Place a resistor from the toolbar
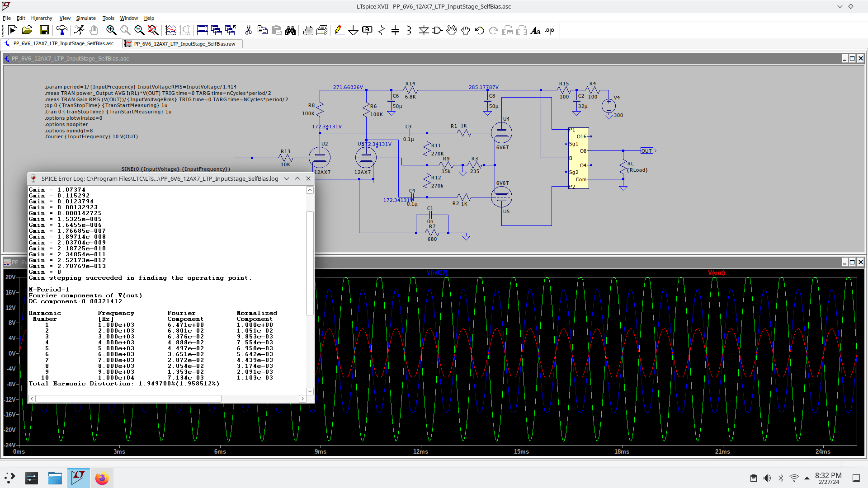 (382, 30)
